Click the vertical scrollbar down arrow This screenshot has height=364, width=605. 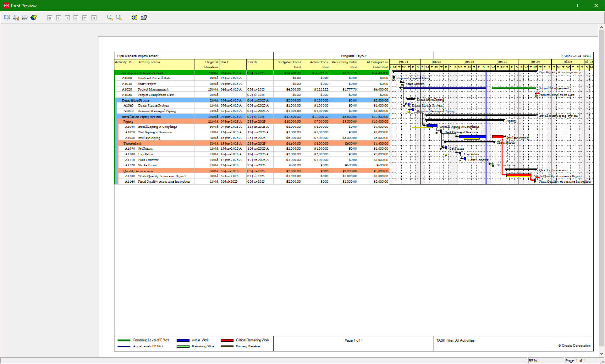[601, 353]
